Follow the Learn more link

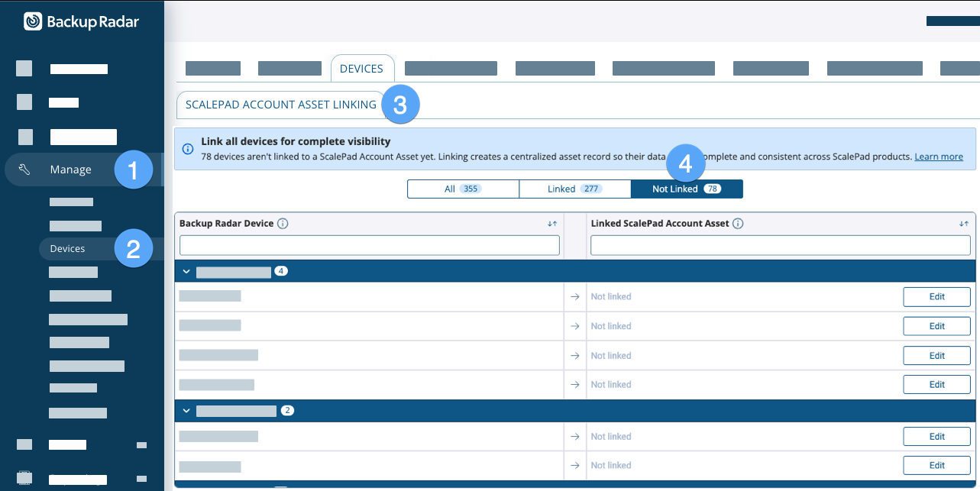tap(939, 157)
